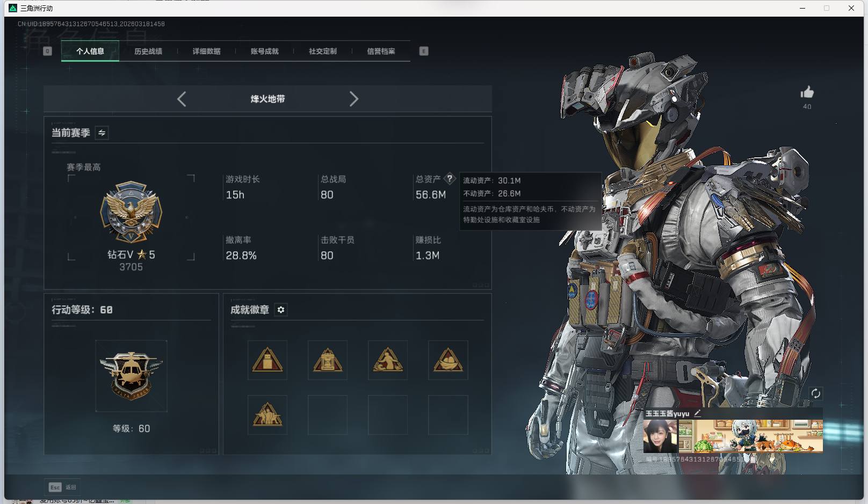Click the thumbs-up like icon
Image resolution: width=868 pixels, height=504 pixels.
pos(807,92)
